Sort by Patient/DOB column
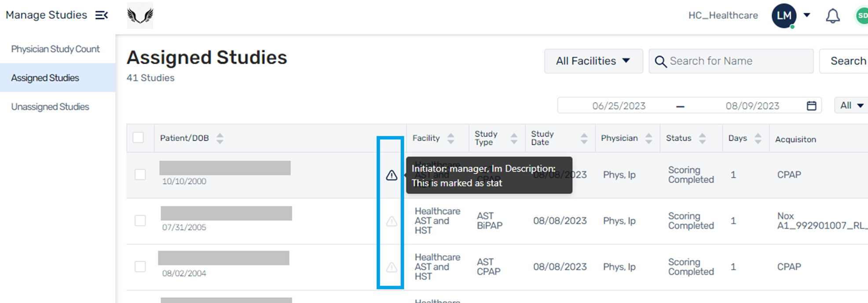 (x=220, y=138)
